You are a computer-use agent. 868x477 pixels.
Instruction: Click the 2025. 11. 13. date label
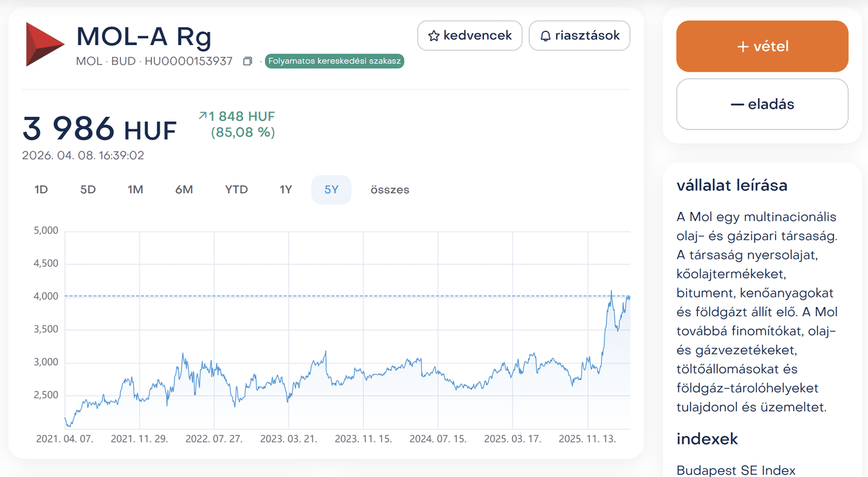(588, 439)
